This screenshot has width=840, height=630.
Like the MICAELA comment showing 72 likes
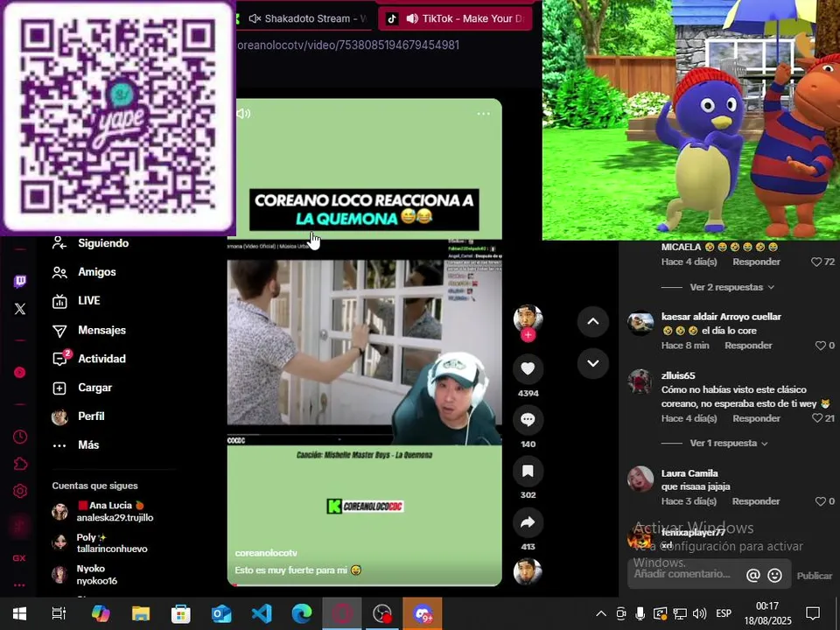point(815,262)
